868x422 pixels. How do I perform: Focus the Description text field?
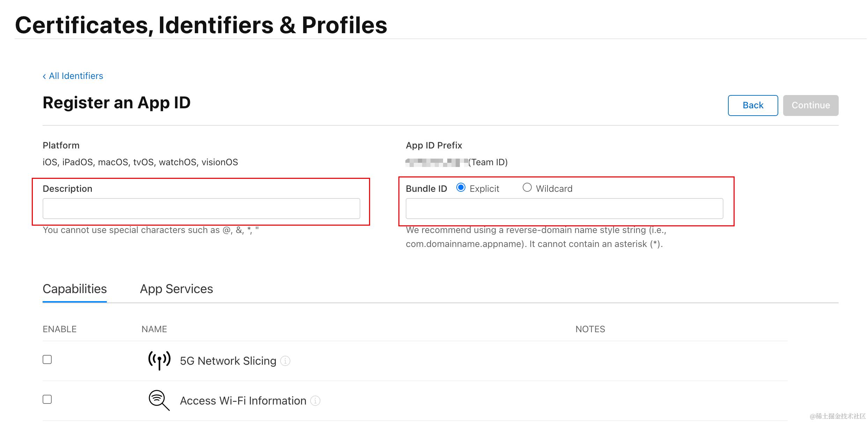pos(201,209)
